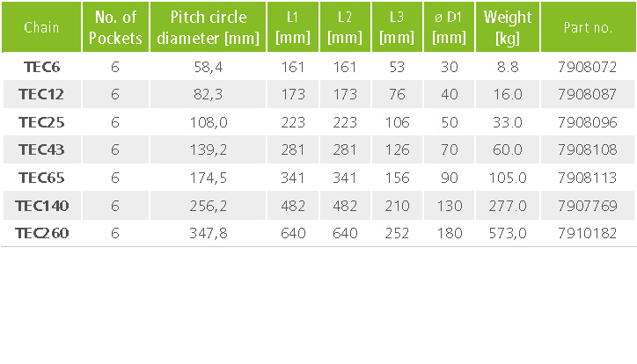Select the Weight [kg] column header
Image resolution: width=637 pixels, height=364 pixels.
(508, 27)
